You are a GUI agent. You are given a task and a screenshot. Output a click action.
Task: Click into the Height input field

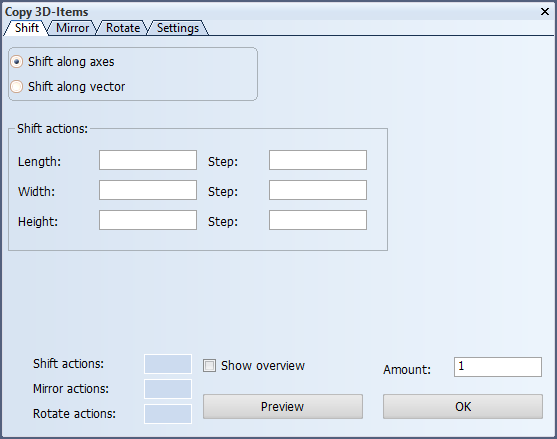148,220
